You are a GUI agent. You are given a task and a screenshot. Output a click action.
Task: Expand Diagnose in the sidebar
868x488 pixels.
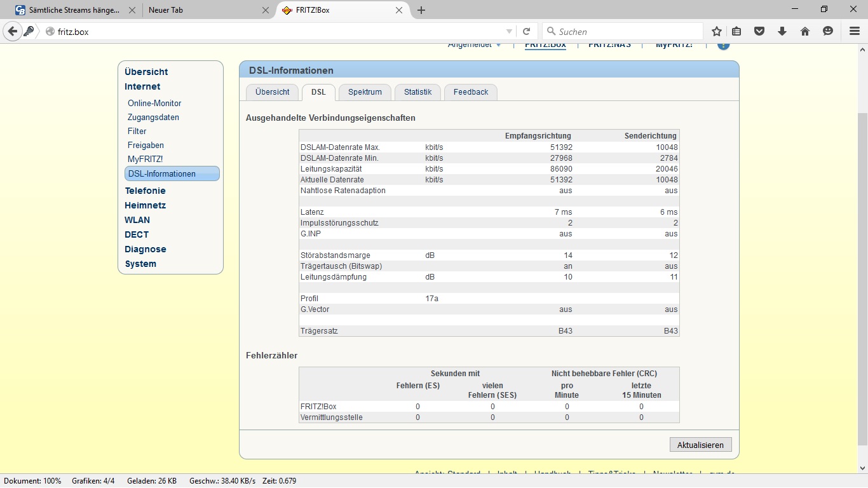(146, 249)
